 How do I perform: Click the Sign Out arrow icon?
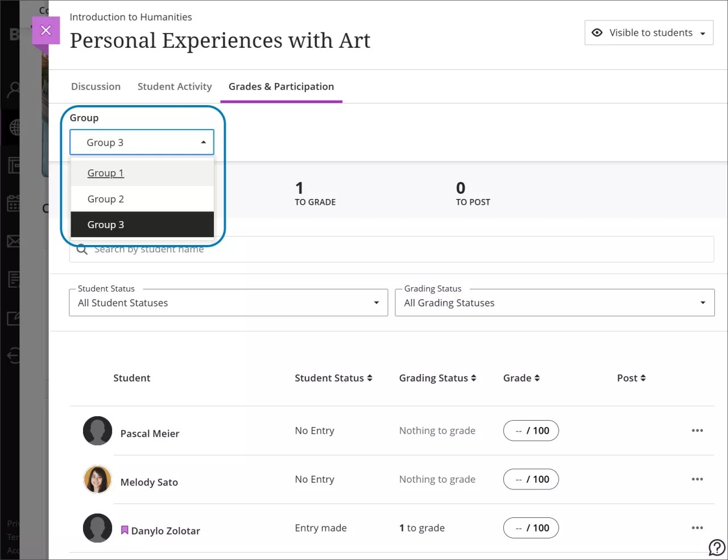point(13,355)
